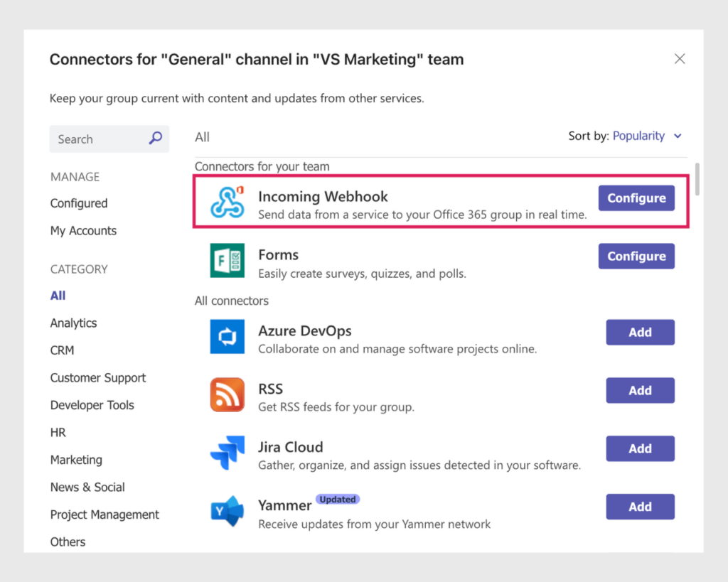Click the search magnifier icon

point(156,138)
